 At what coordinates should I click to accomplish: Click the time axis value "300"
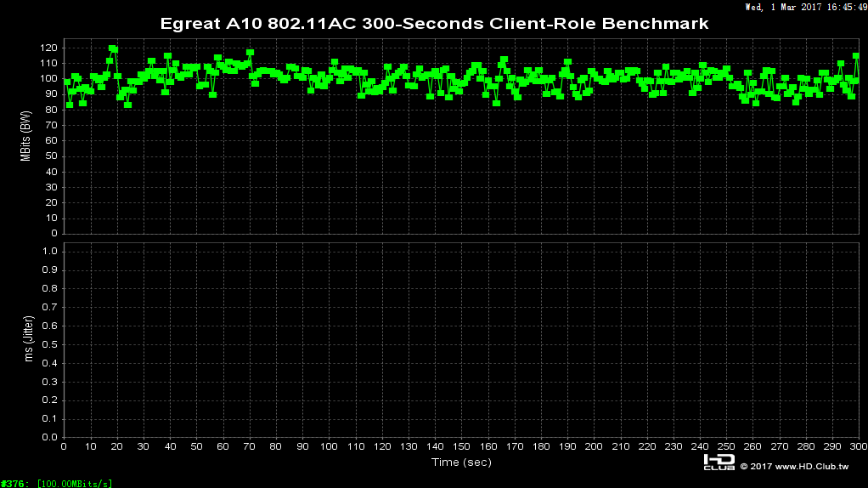tap(859, 446)
